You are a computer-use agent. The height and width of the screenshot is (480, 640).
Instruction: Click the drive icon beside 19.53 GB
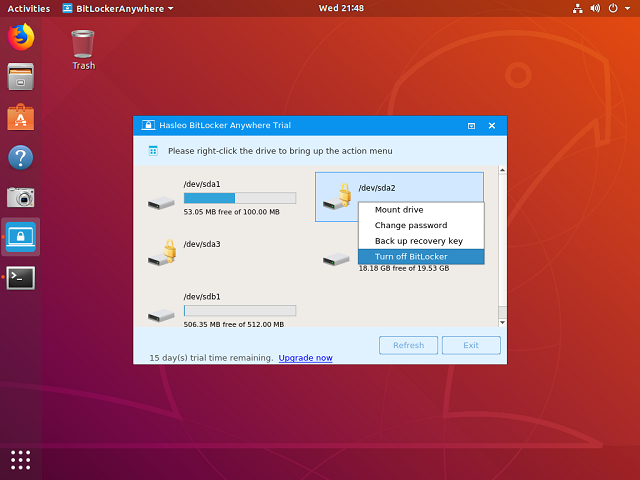[x=336, y=259]
